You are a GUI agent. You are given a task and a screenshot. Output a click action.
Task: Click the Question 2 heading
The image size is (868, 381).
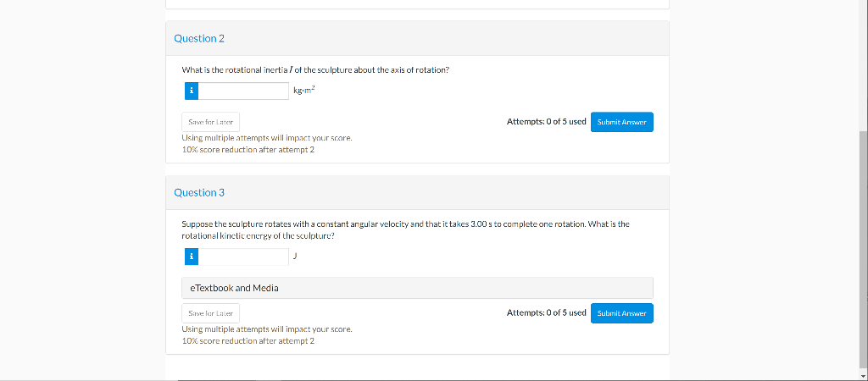[x=199, y=38]
